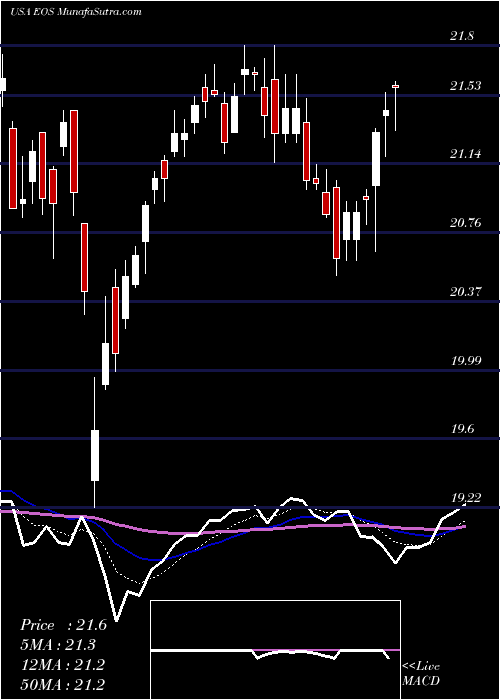Click the <<Live MACD label
This screenshot has width=500, height=700.
pos(421,674)
